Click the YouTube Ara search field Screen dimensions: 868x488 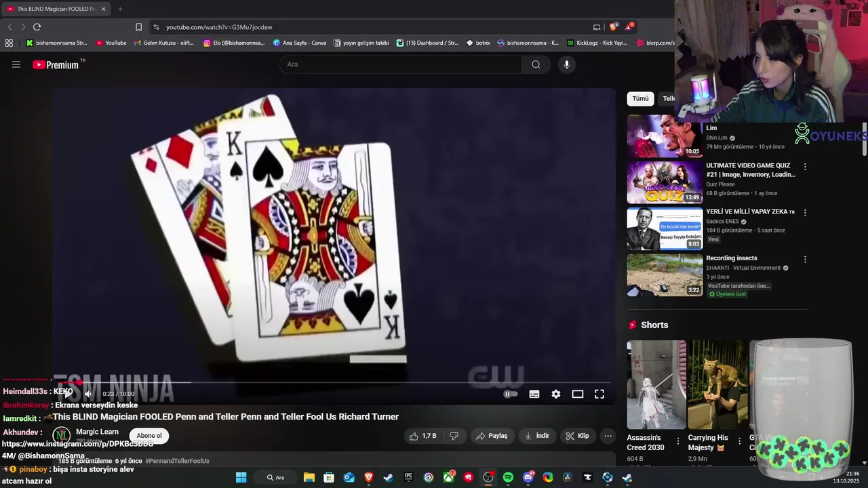coord(401,64)
